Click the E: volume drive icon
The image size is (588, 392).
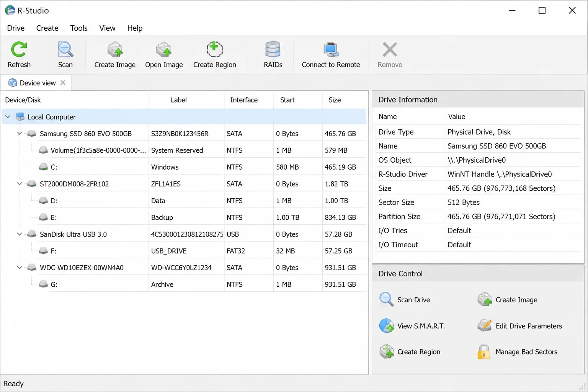[x=43, y=217]
